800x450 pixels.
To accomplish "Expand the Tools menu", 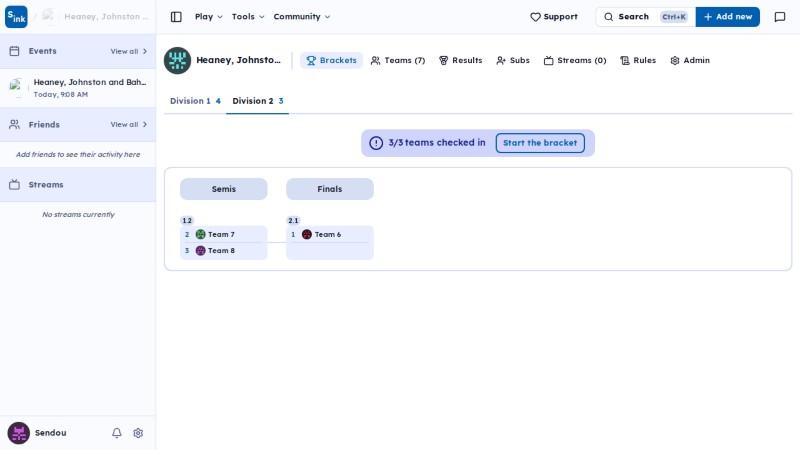I will [x=248, y=17].
